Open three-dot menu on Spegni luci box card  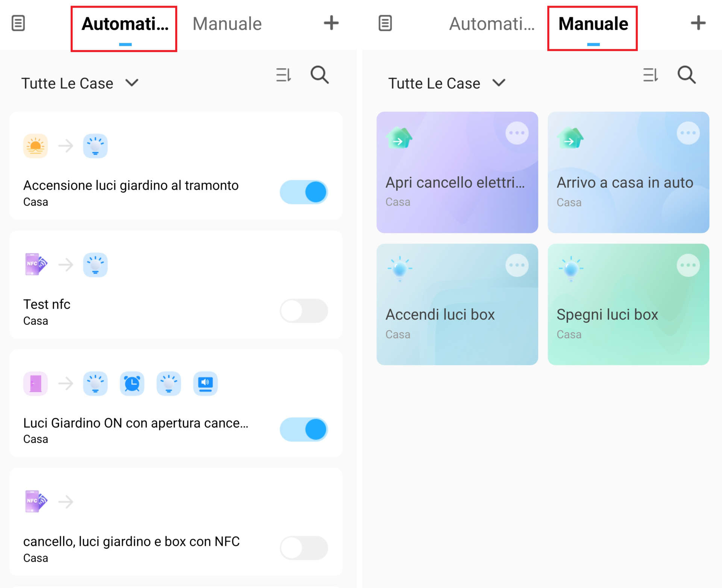(x=688, y=265)
